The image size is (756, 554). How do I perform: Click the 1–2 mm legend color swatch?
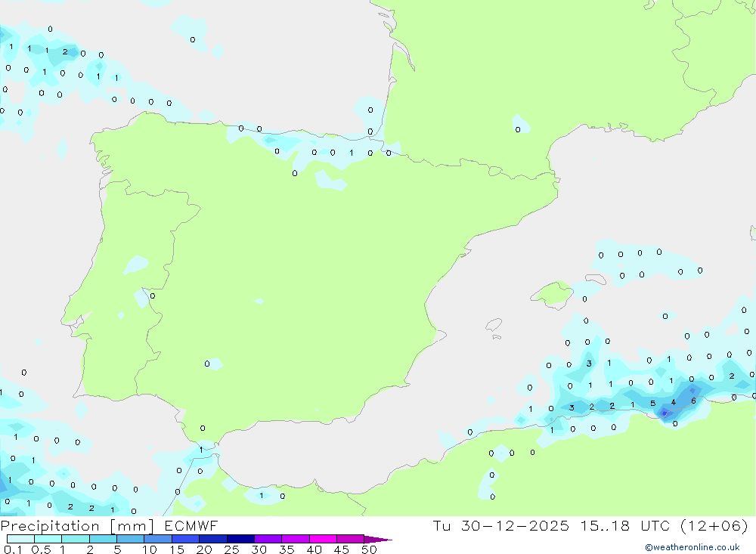pyautogui.click(x=76, y=539)
